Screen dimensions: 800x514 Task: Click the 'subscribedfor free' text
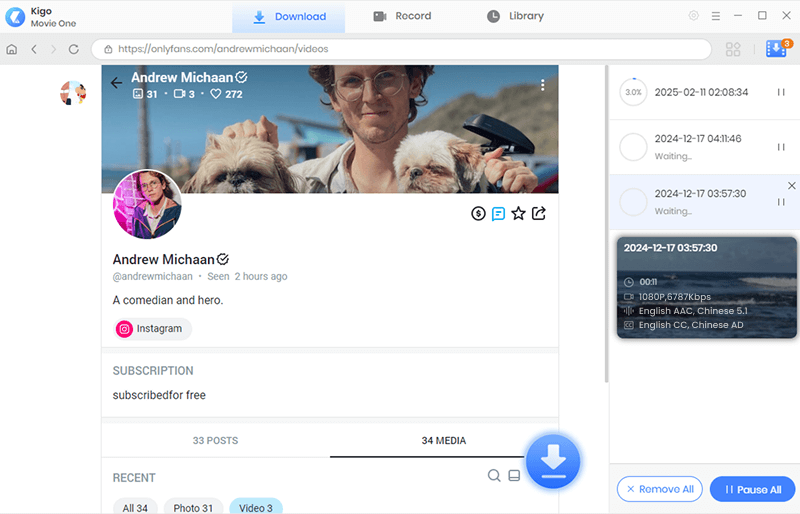[159, 395]
